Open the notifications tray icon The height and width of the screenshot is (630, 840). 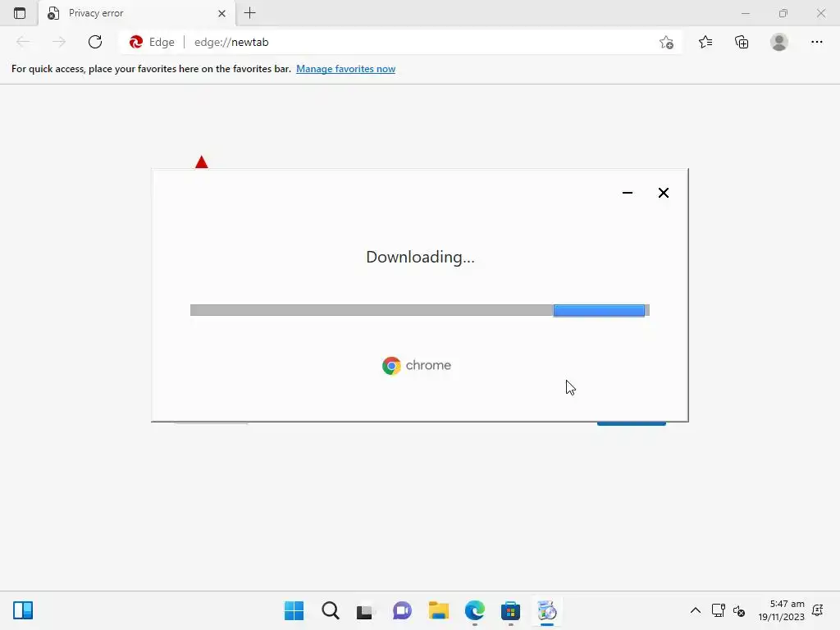pyautogui.click(x=818, y=610)
